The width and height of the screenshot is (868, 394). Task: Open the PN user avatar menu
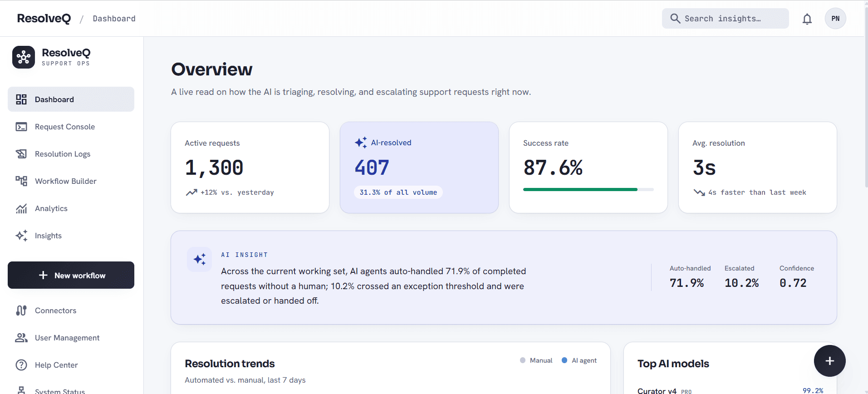pyautogui.click(x=835, y=19)
